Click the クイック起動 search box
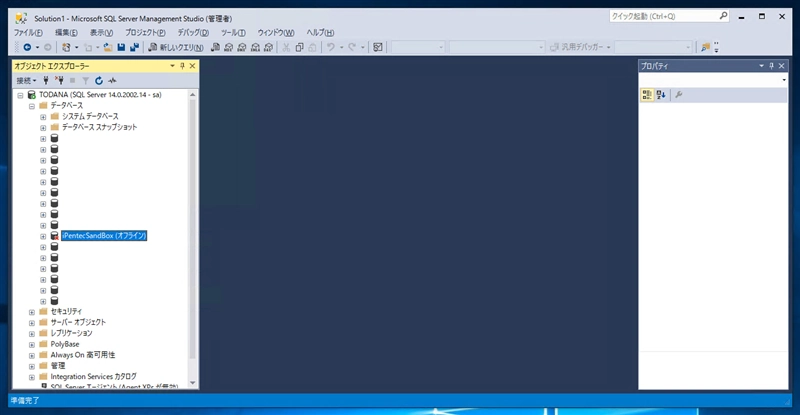Image resolution: width=800 pixels, height=415 pixels. (x=669, y=16)
